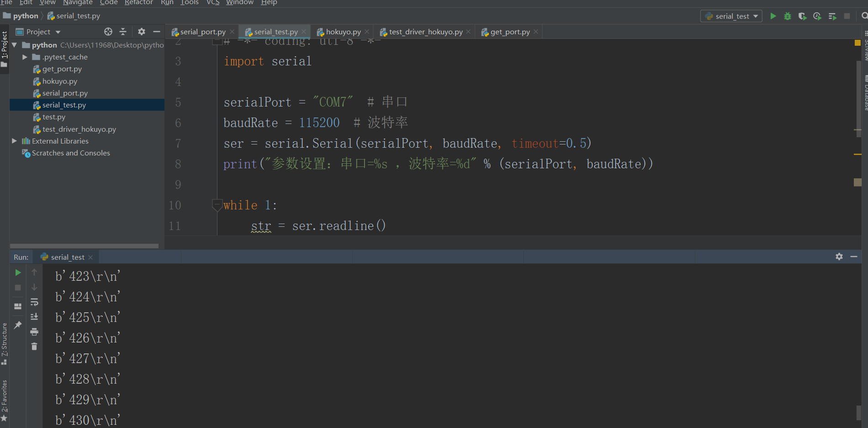The image size is (868, 428).
Task: Locate the open file with the crosshair icon
Action: pos(108,32)
